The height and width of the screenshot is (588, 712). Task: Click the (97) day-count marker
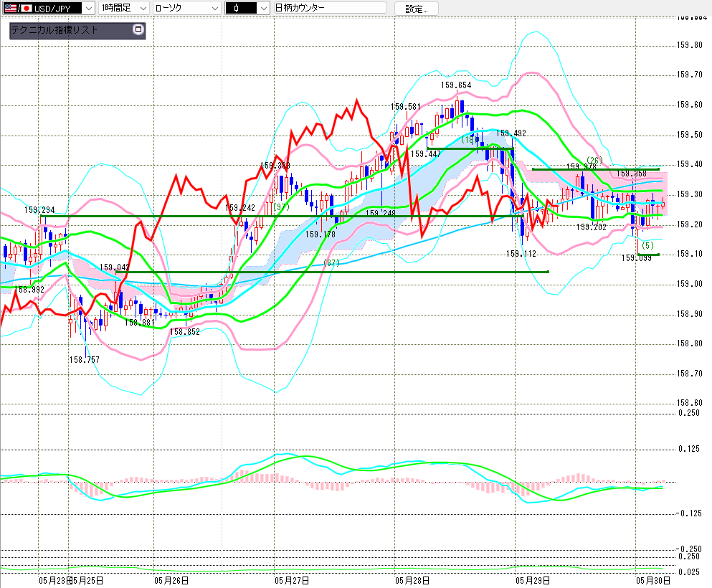tap(280, 207)
